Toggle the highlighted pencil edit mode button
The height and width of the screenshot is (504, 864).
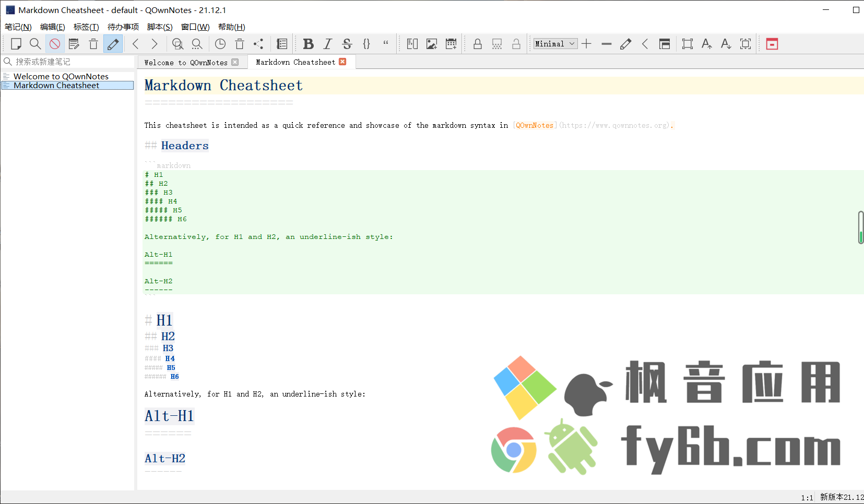coord(113,44)
